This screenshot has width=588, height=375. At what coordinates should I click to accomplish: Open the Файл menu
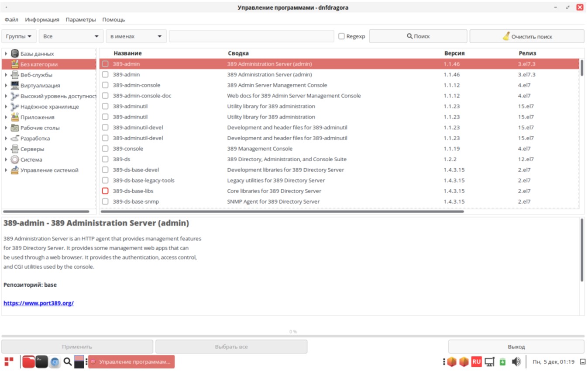click(x=11, y=20)
